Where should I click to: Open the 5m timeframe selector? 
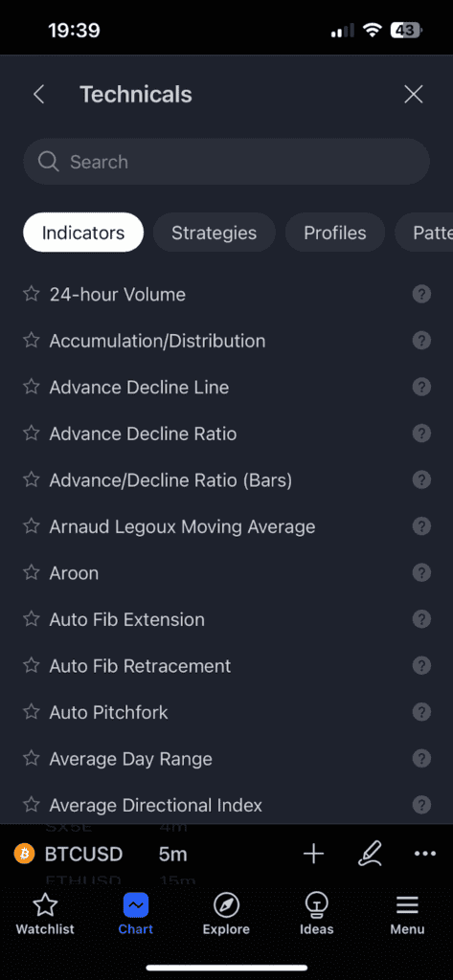[x=172, y=854]
